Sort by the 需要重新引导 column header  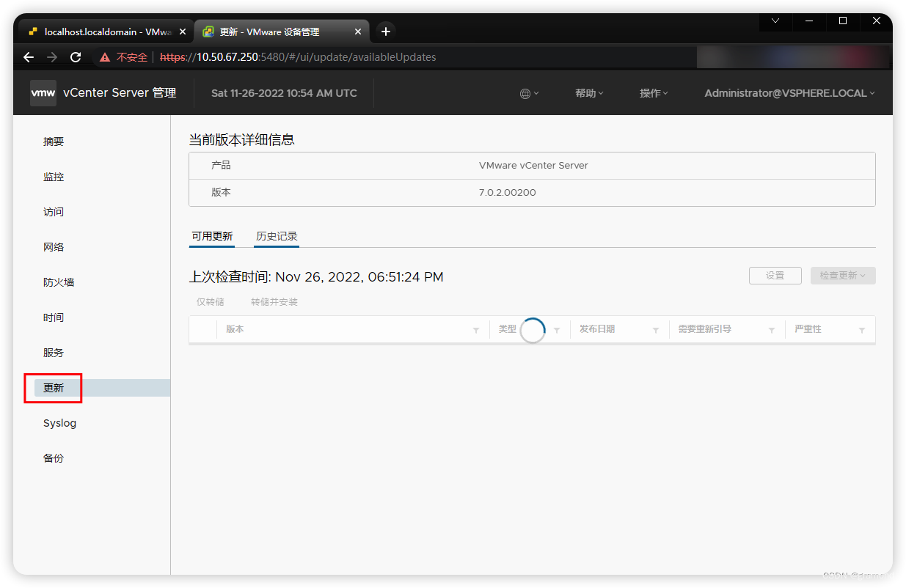(x=704, y=330)
